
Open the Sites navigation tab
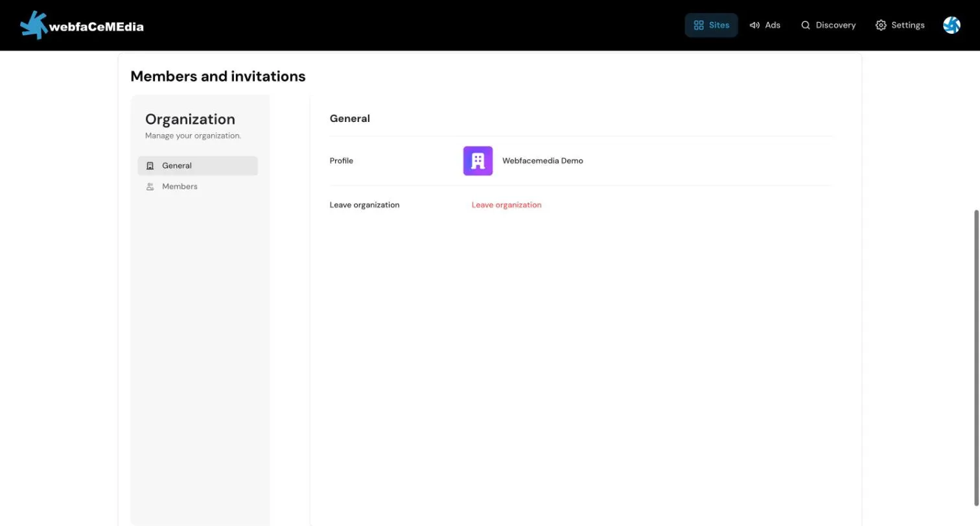711,25
